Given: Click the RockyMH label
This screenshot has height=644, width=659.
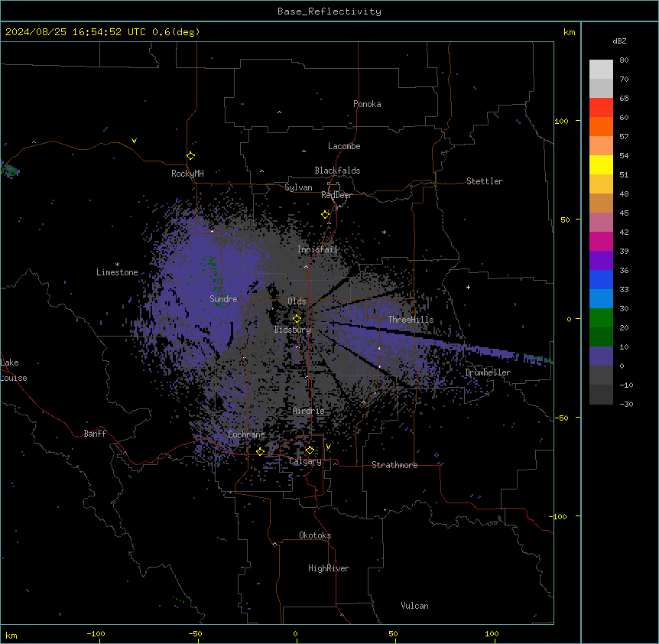Looking at the screenshot, I should click(187, 173).
